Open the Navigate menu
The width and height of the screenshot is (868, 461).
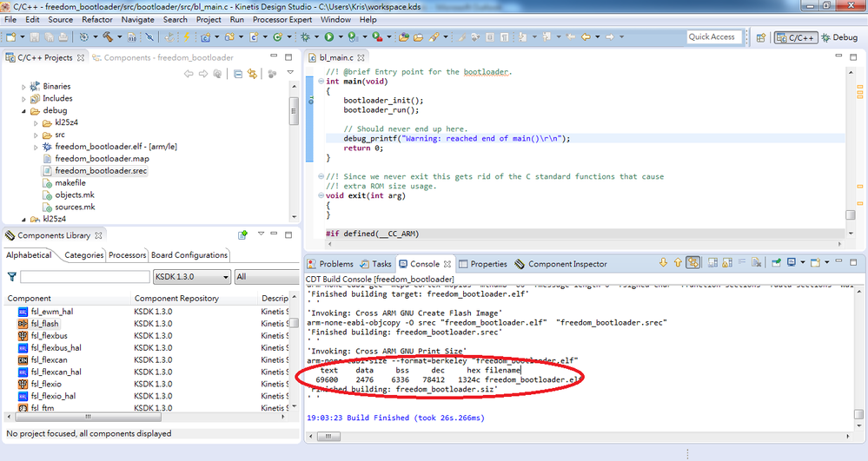pyautogui.click(x=138, y=19)
